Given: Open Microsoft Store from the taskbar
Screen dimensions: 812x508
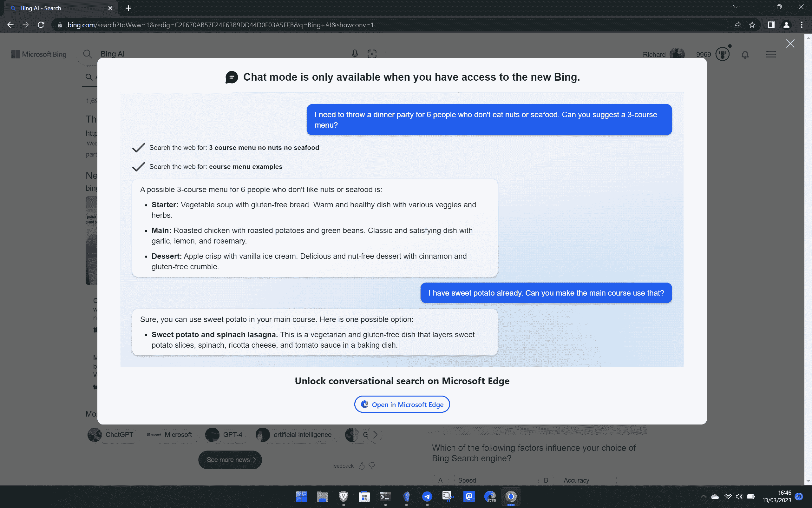Looking at the screenshot, I should pyautogui.click(x=364, y=497).
